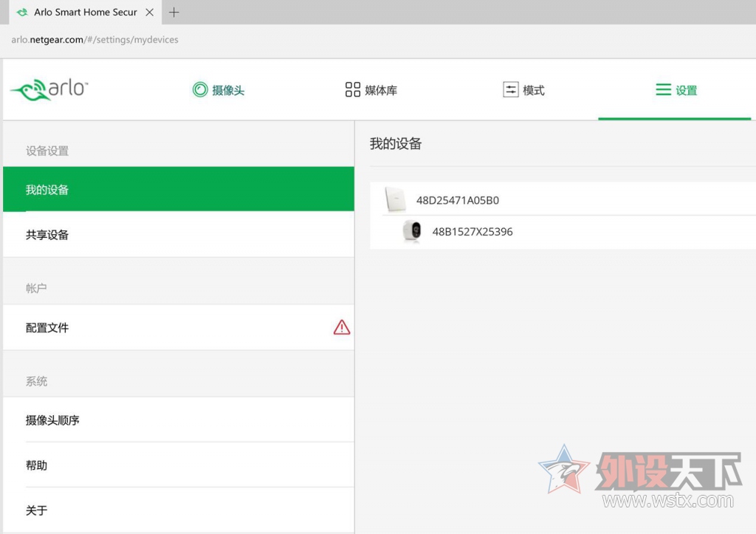This screenshot has height=534, width=756.
Task: Click the Arlo camera thumbnail image
Action: pos(412,231)
